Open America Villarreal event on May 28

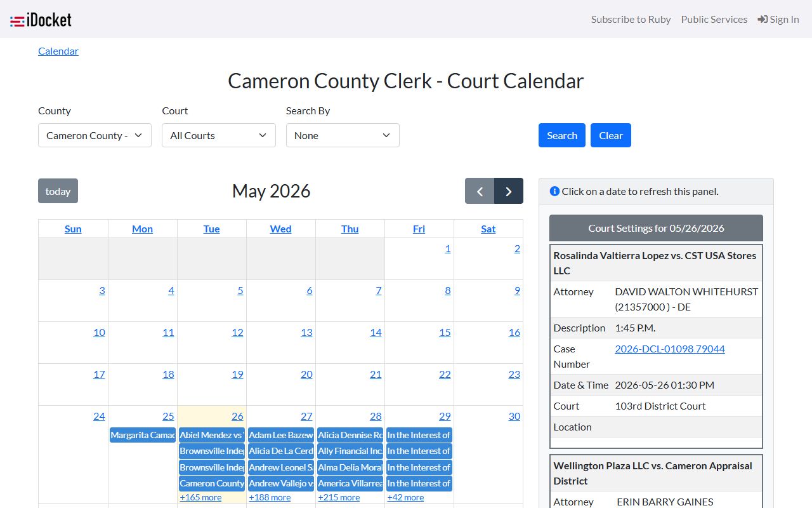pyautogui.click(x=350, y=483)
